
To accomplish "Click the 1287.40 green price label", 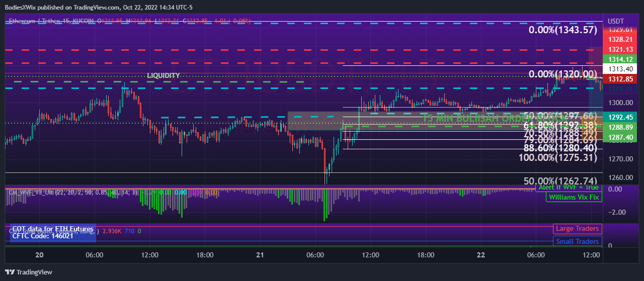I will pos(620,137).
